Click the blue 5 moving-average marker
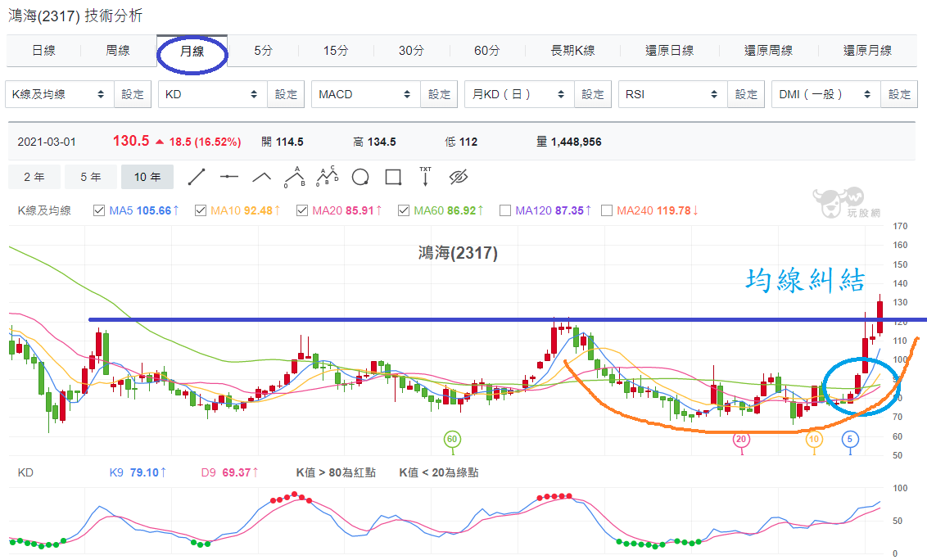927x560 pixels. pos(850,440)
